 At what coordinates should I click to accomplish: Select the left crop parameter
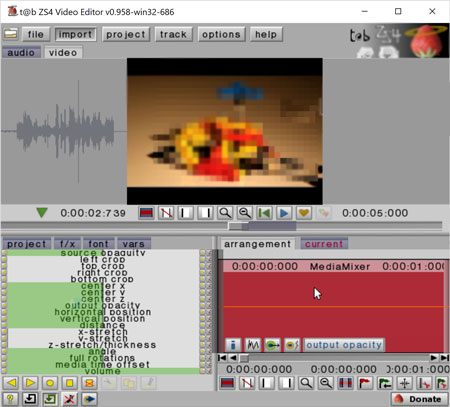coord(103,259)
